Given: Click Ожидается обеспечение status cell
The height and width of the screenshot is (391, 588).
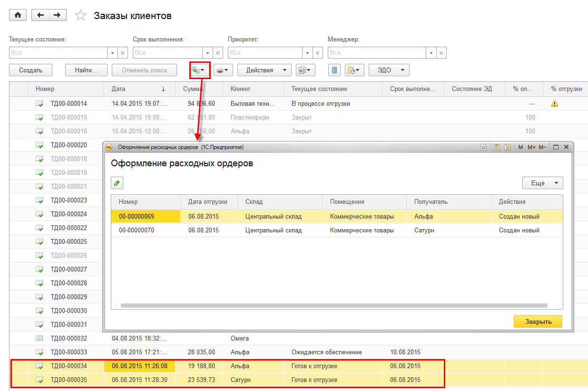Looking at the screenshot, I should (333, 352).
